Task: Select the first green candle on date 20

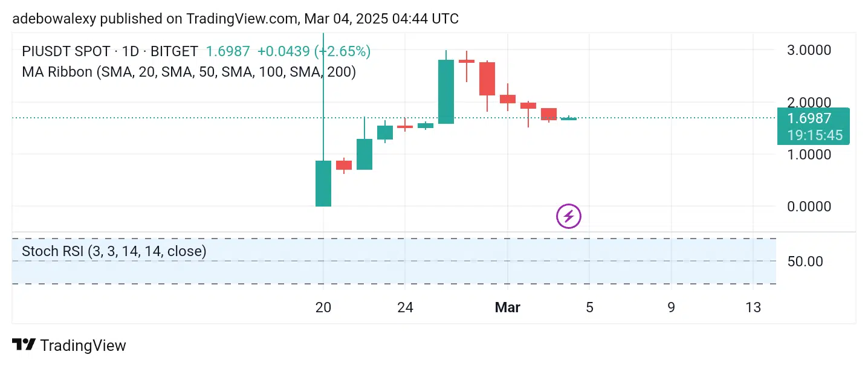Action: (323, 183)
